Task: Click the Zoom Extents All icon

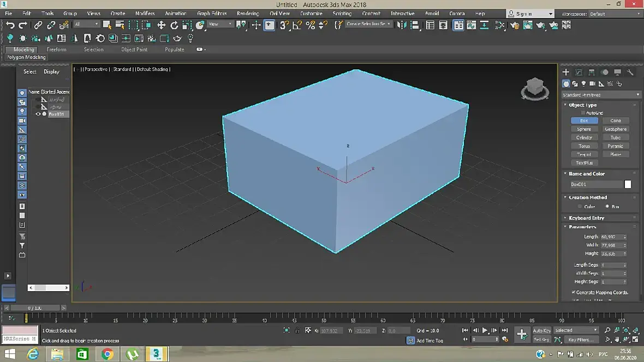Action: [635, 330]
